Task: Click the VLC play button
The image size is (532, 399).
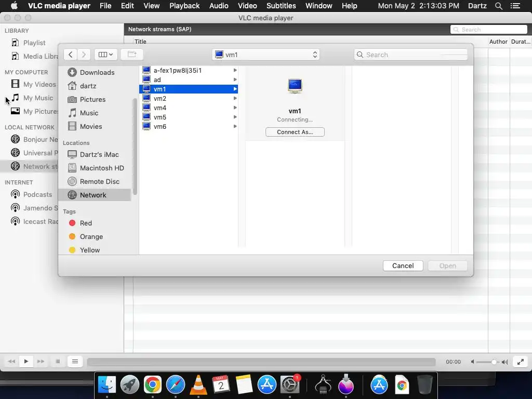Action: pyautogui.click(x=26, y=362)
